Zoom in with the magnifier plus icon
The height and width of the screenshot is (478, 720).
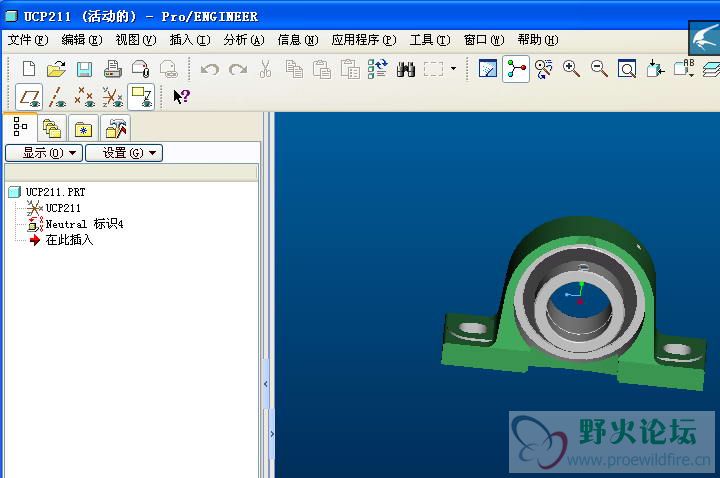pos(571,69)
